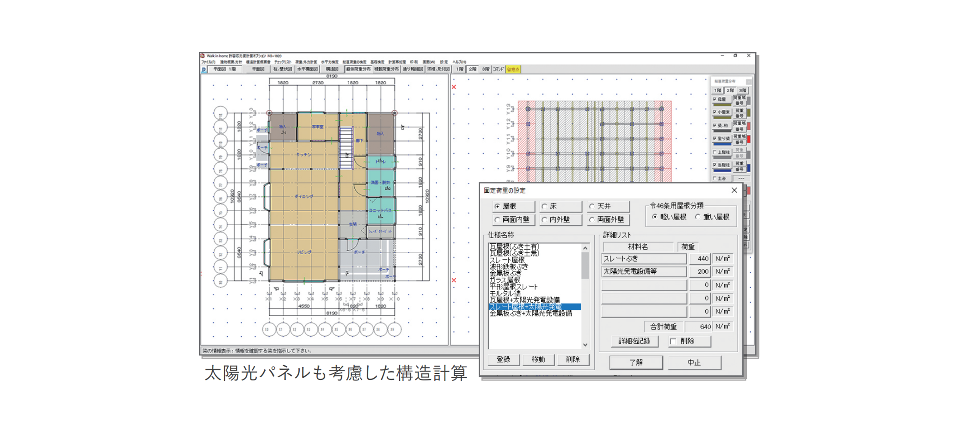This screenshot has height=434, width=980.
Task: Click the blue color swatch next to 当階柱
Action: pyautogui.click(x=749, y=167)
